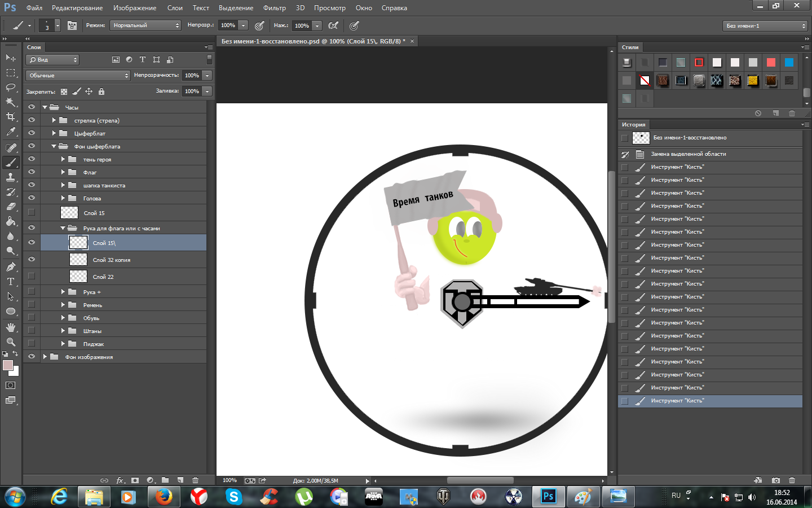Image resolution: width=812 pixels, height=508 pixels.
Task: Open Firefox from the Windows taskbar
Action: coord(164,497)
